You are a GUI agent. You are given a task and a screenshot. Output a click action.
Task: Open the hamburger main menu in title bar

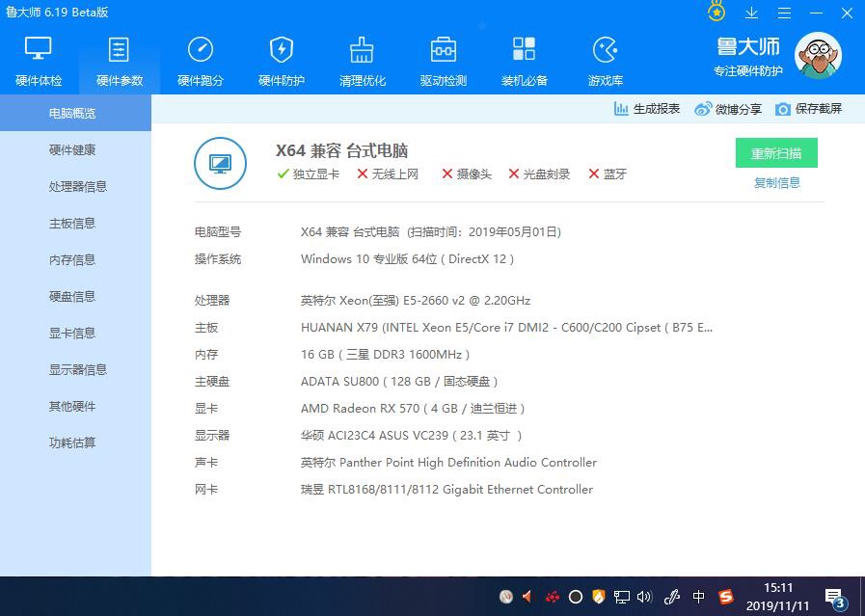784,13
